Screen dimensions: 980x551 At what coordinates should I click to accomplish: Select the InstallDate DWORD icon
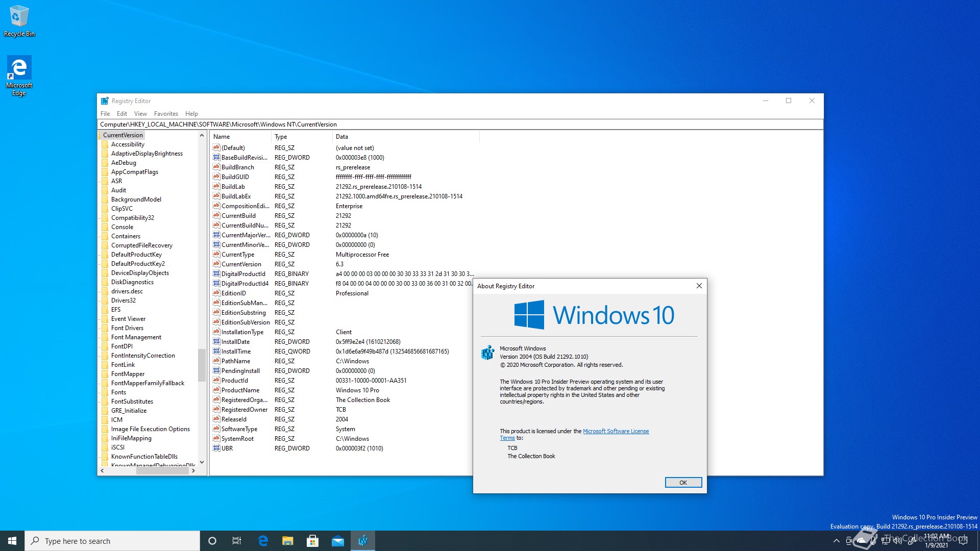216,342
